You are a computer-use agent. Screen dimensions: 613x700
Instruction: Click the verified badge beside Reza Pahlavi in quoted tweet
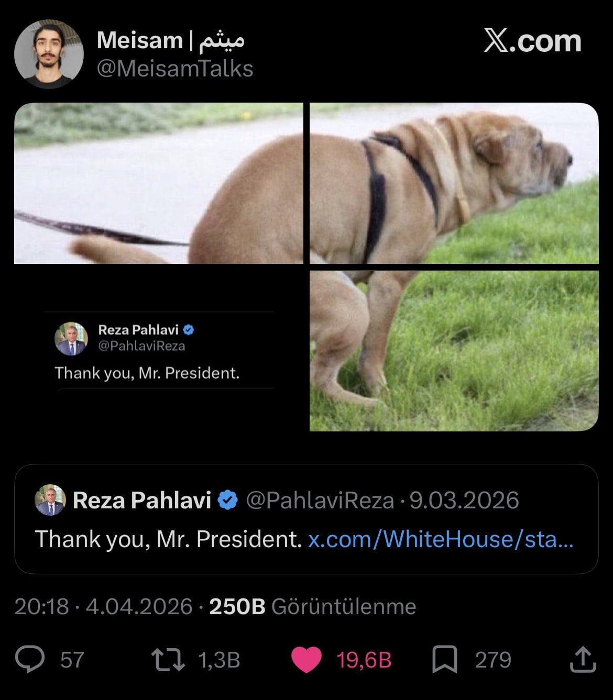coord(227,500)
